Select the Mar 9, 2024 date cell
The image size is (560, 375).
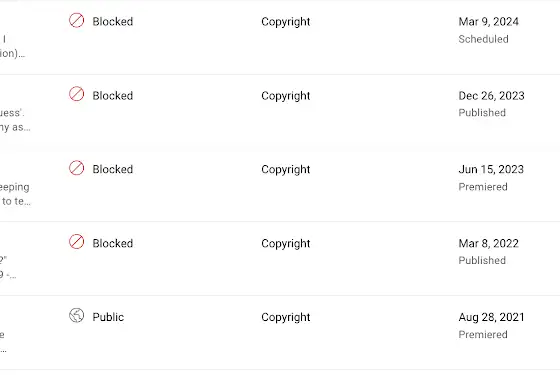click(x=488, y=21)
